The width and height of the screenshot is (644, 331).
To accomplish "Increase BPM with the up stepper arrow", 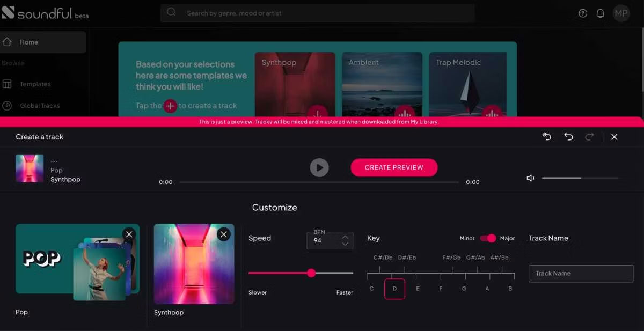I will (345, 237).
